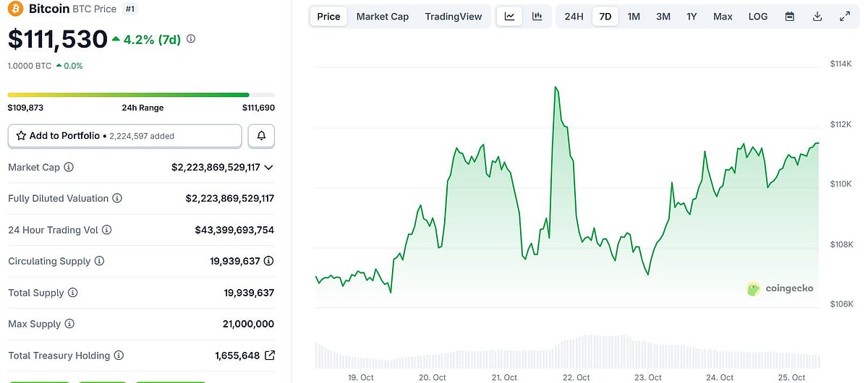
Task: Click the 4.2% (7d) change text
Action: coord(152,39)
